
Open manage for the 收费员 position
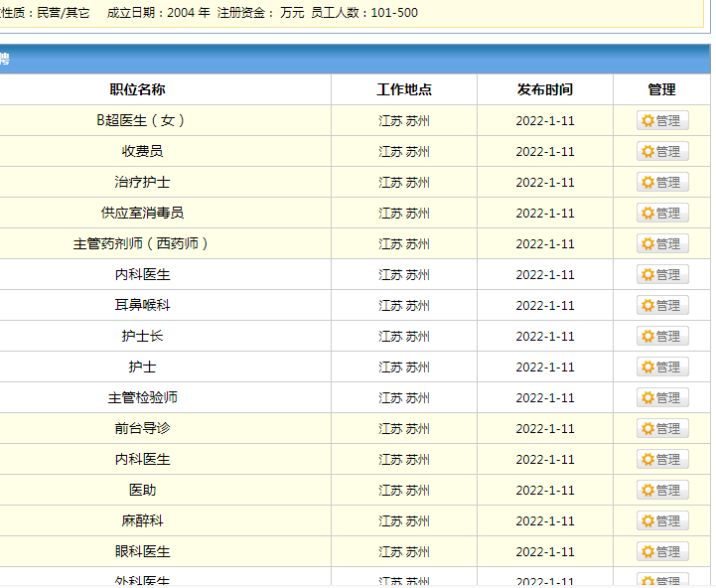coord(662,151)
